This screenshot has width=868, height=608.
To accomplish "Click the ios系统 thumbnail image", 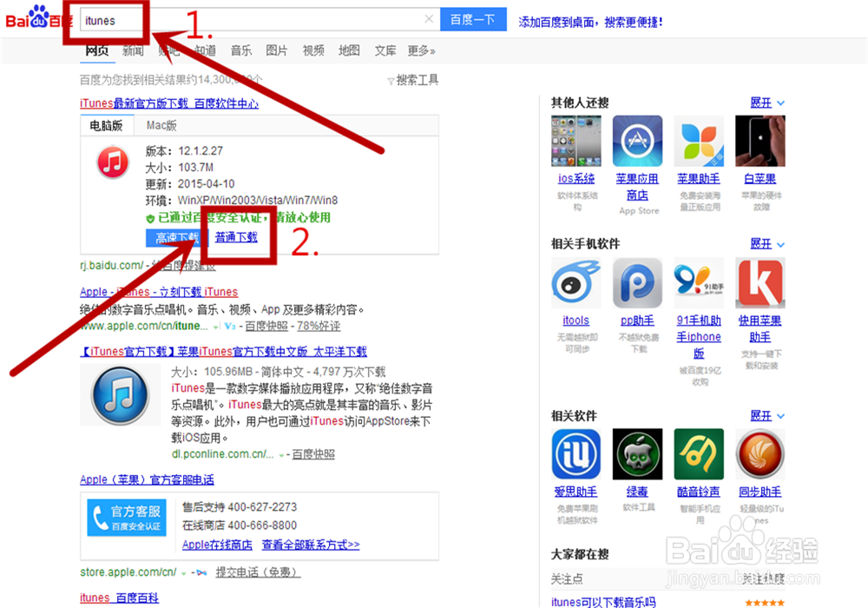I will [x=576, y=141].
